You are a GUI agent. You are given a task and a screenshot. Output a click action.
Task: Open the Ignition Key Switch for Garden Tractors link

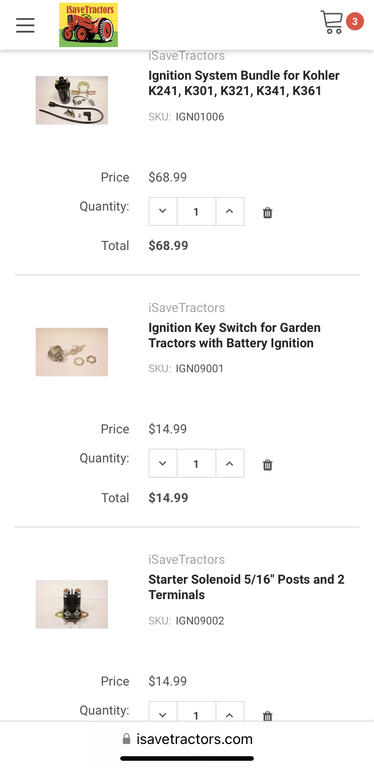pos(234,335)
